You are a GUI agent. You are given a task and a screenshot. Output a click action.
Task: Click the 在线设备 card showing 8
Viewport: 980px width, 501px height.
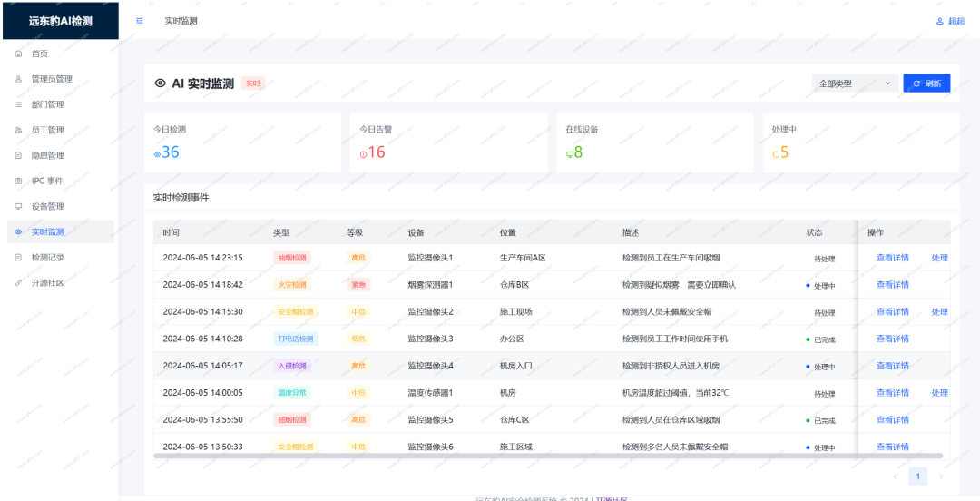[x=655, y=143]
